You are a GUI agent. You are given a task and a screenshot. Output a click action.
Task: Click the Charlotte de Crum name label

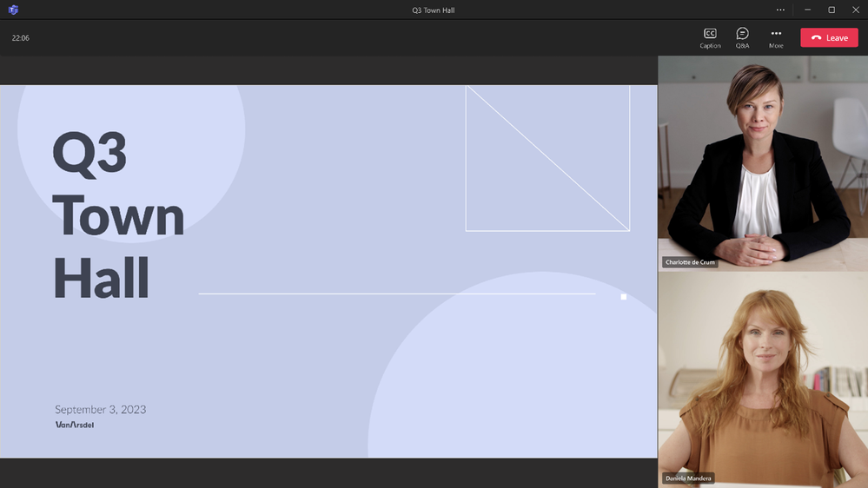[x=690, y=262]
